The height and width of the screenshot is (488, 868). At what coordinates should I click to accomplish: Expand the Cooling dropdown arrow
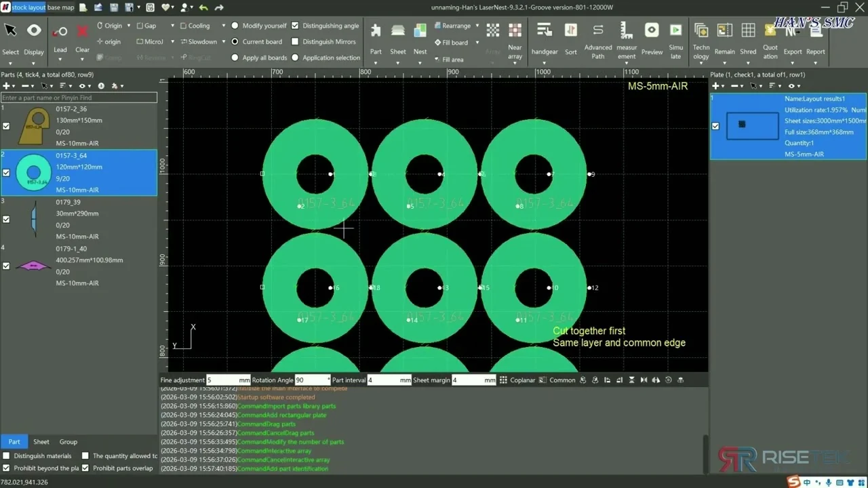pyautogui.click(x=223, y=26)
